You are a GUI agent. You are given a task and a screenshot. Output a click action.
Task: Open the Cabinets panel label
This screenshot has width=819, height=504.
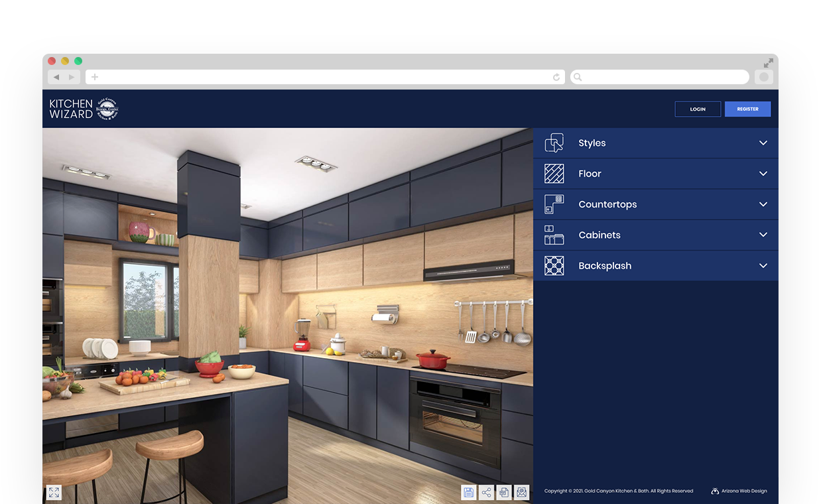coord(599,235)
